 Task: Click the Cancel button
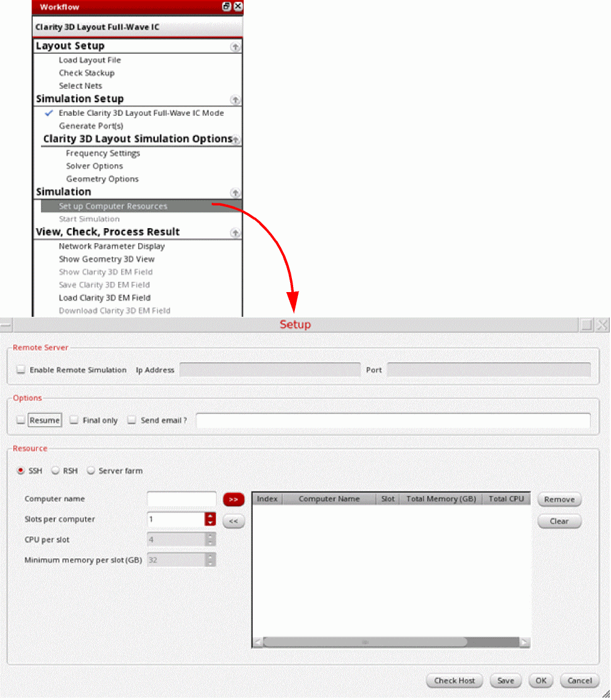[x=579, y=680]
